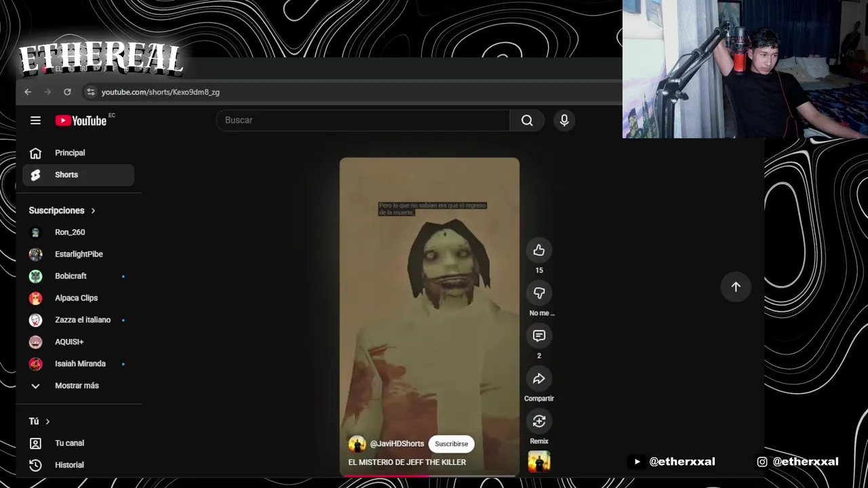The width and height of the screenshot is (868, 488).
Task: Go to previous short with up arrow
Action: [736, 287]
